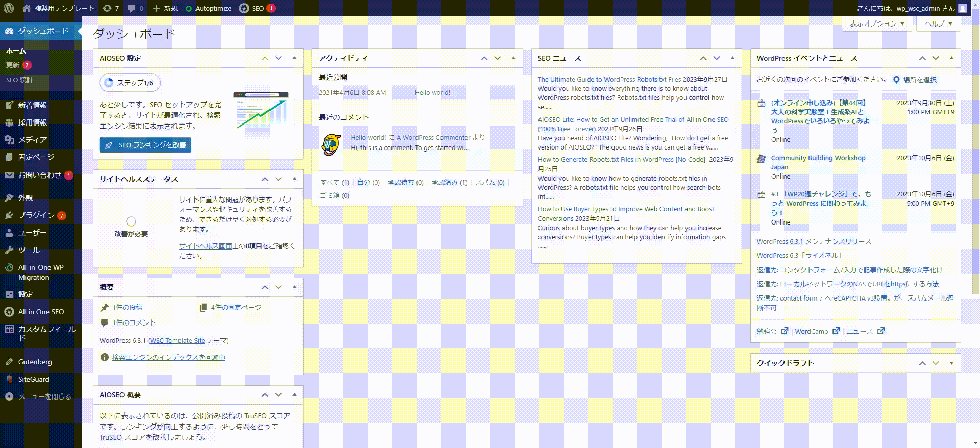Open the SiteGuard sidebar menu
This screenshot has width=980, height=448.
(x=34, y=379)
